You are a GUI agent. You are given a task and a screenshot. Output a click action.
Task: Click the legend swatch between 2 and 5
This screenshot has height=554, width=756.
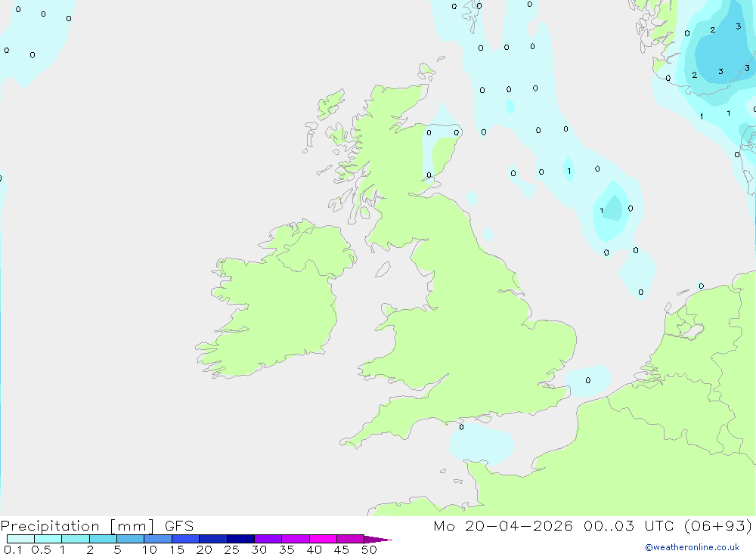coord(103,539)
